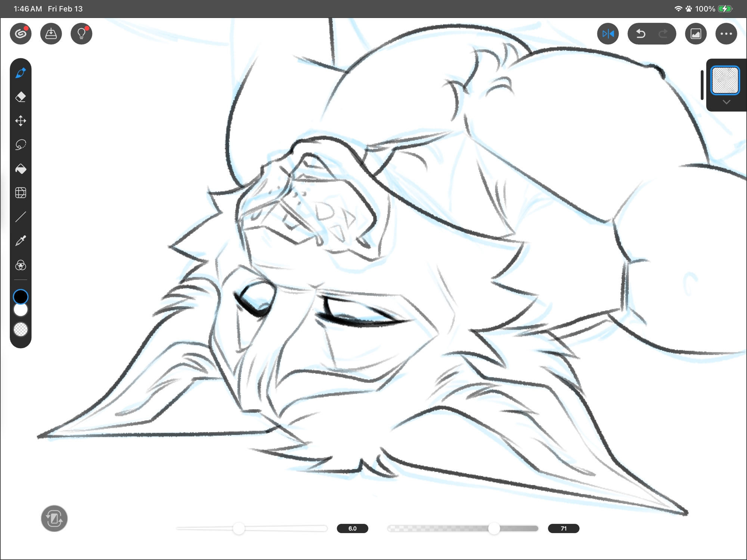Select the Pen brush tool
Image resolution: width=747 pixels, height=560 pixels.
21,73
